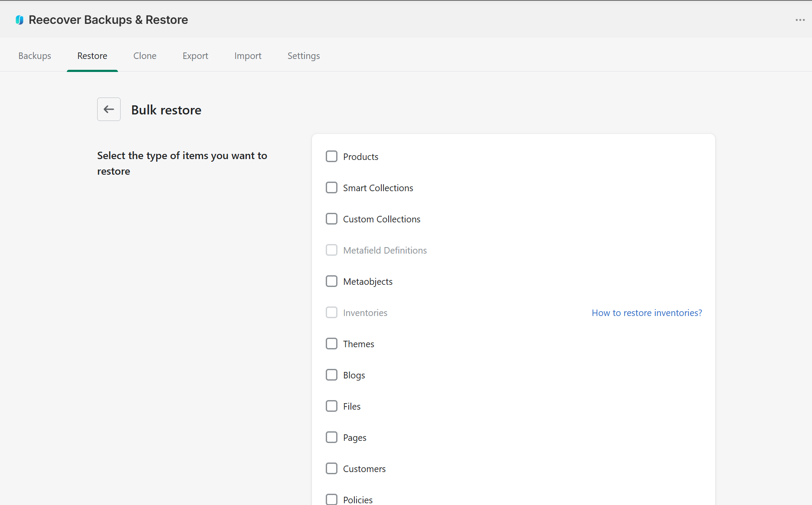Toggle the Policies checkbox

pyautogui.click(x=331, y=499)
